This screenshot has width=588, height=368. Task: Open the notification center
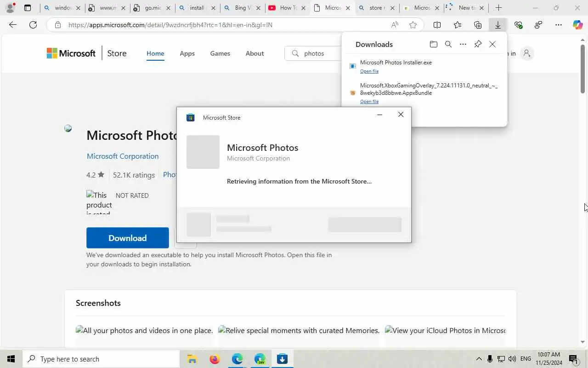tap(573, 359)
